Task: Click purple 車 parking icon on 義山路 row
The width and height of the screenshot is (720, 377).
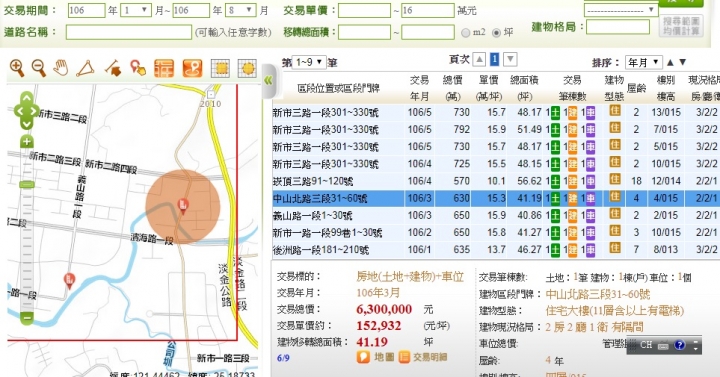Action: (590, 215)
